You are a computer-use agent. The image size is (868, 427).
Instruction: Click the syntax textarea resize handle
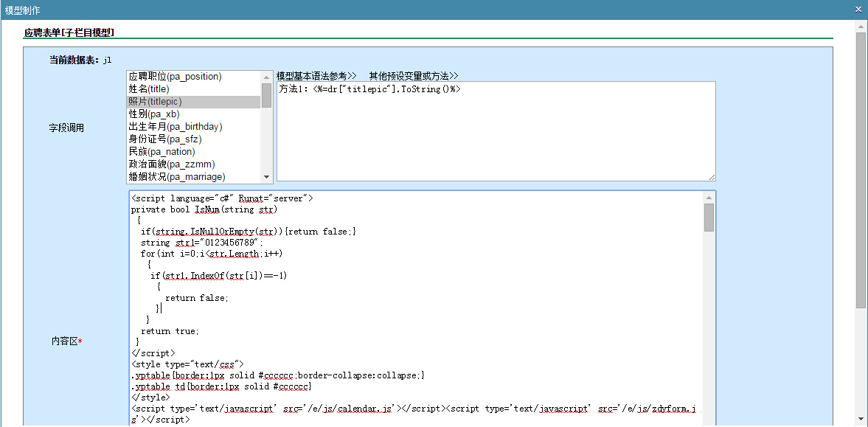(712, 177)
